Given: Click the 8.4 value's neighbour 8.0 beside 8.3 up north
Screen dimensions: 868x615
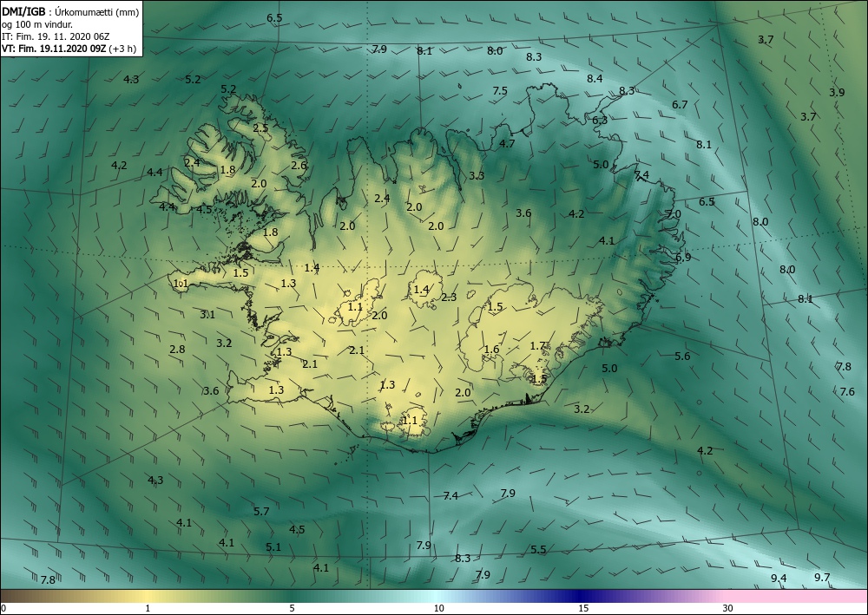Looking at the screenshot, I should (495, 51).
